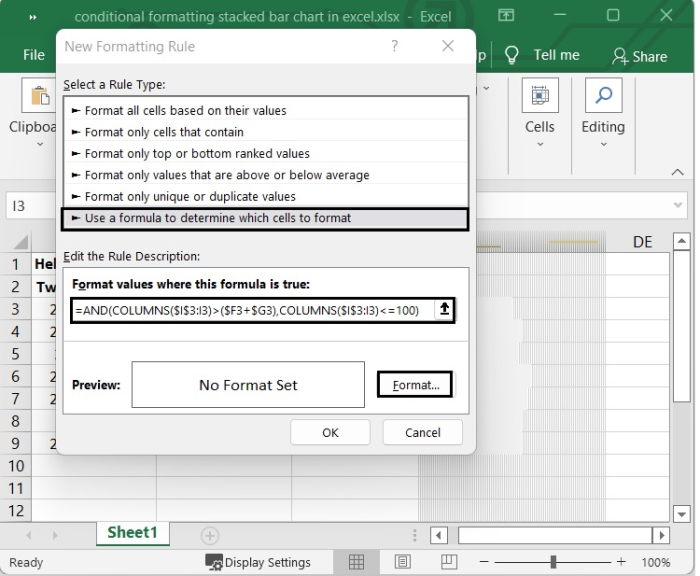Image resolution: width=700 pixels, height=576 pixels.
Task: Click the Cells group icon in ribbon
Action: [x=540, y=97]
